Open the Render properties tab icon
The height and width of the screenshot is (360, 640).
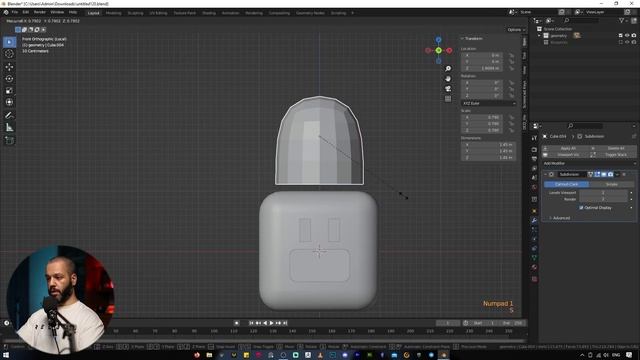coord(534,149)
